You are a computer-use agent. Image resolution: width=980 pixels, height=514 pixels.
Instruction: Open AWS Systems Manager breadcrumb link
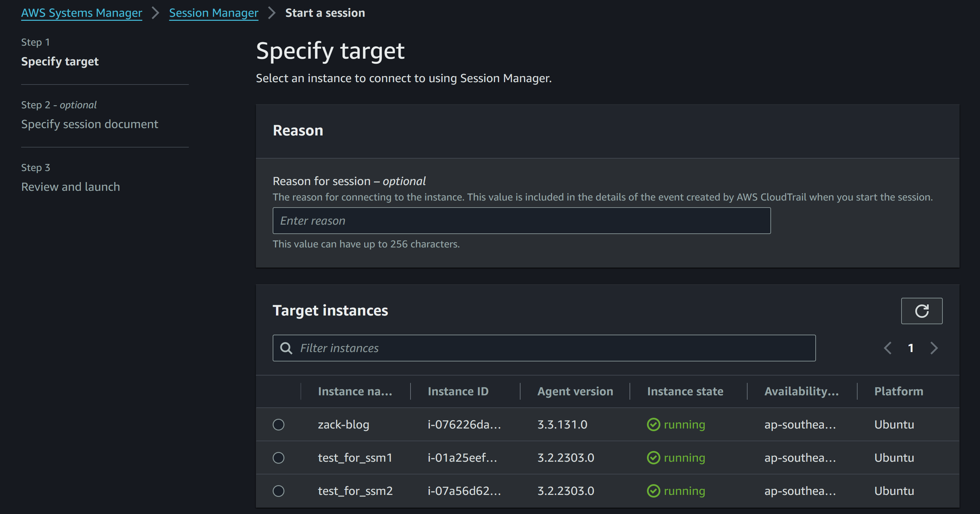click(x=81, y=13)
